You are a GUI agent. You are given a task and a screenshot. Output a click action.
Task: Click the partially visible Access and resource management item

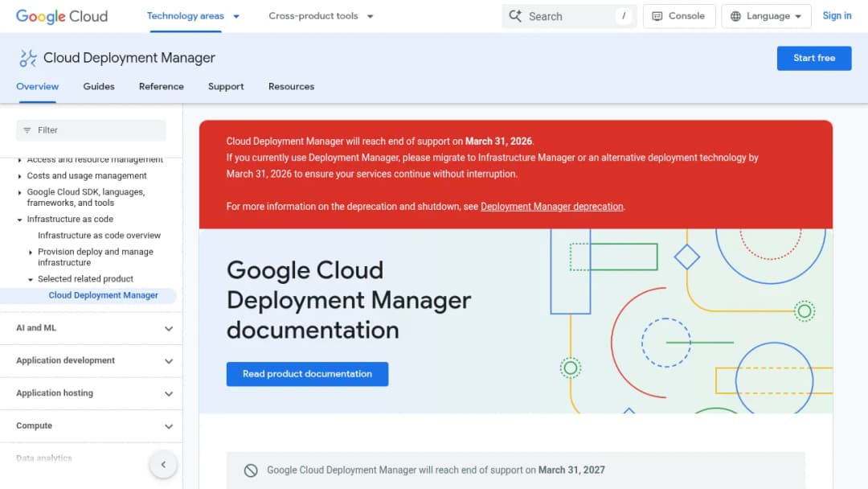[x=95, y=160]
